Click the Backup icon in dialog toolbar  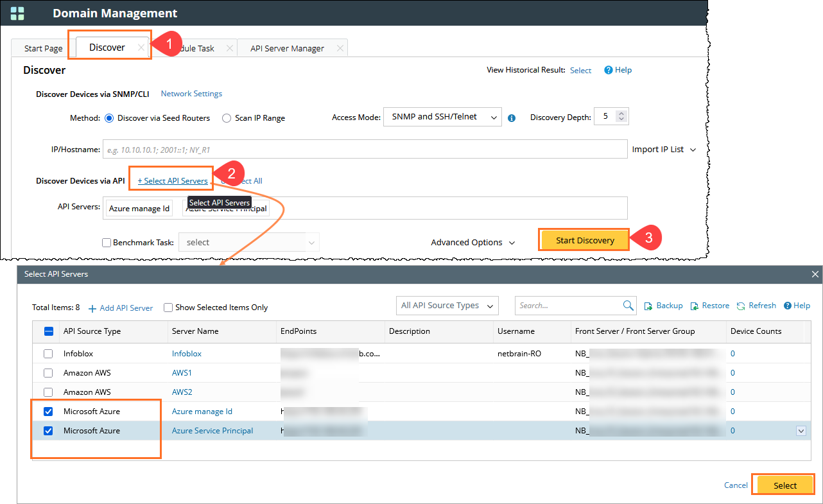tap(648, 306)
